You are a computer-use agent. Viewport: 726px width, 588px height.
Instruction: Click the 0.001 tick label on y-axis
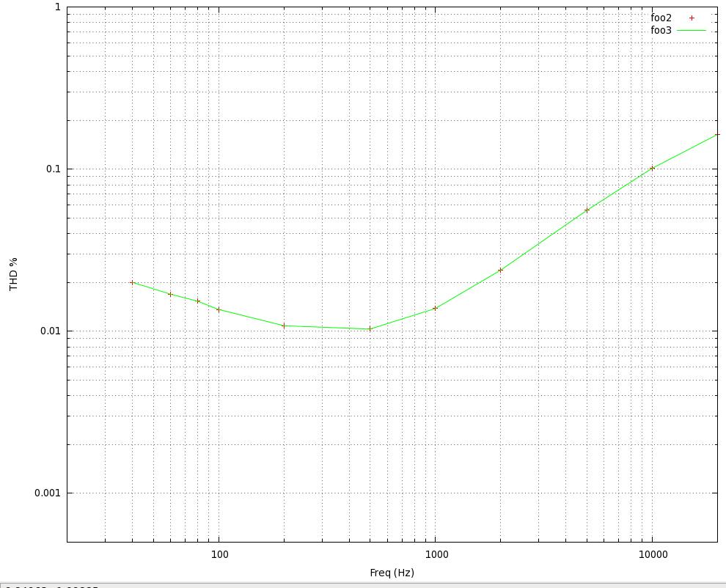pos(48,493)
